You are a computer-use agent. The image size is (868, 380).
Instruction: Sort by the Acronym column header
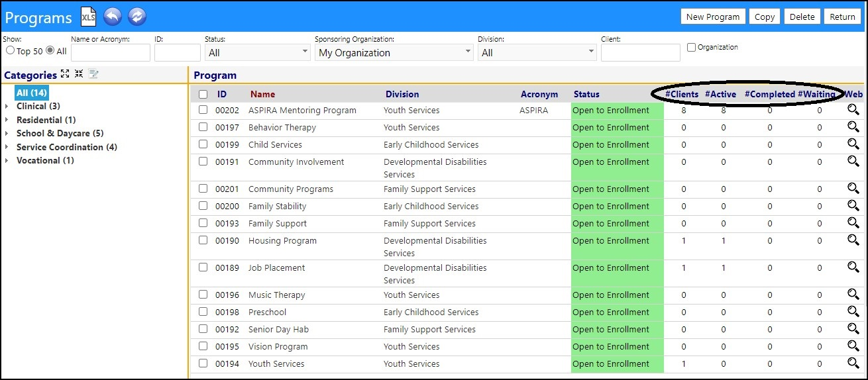539,94
